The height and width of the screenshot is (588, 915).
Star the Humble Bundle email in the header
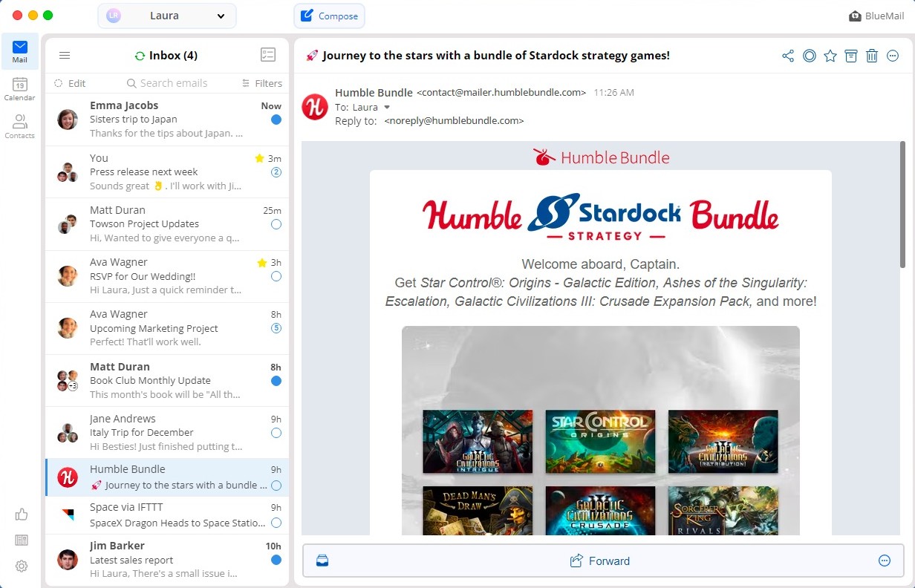point(830,56)
